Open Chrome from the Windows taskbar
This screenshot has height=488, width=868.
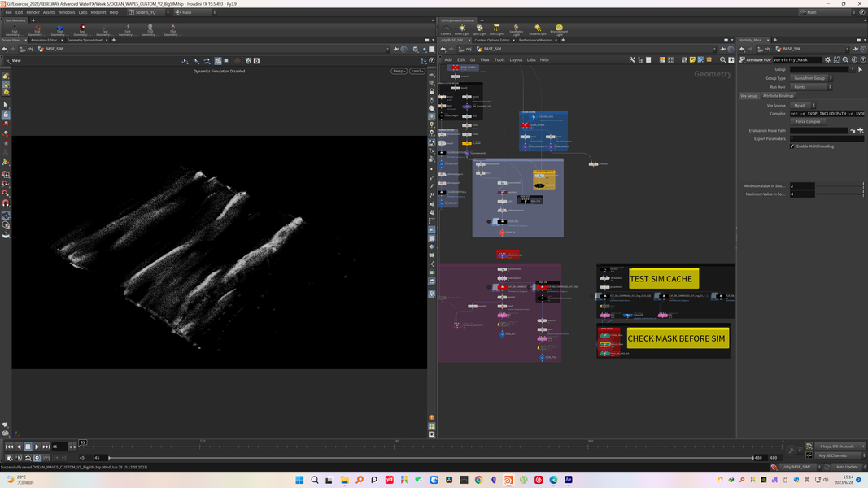[x=479, y=480]
